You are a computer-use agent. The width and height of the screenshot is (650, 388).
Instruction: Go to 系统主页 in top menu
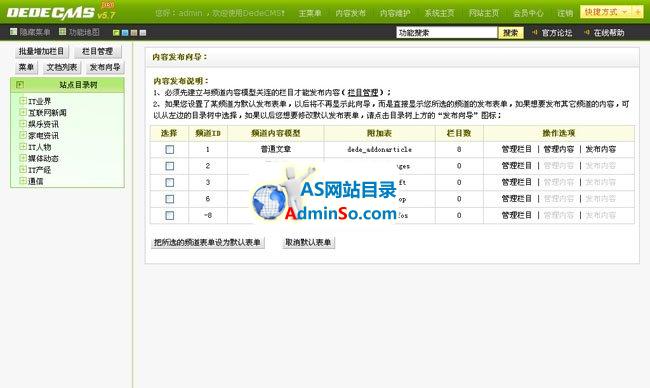439,13
